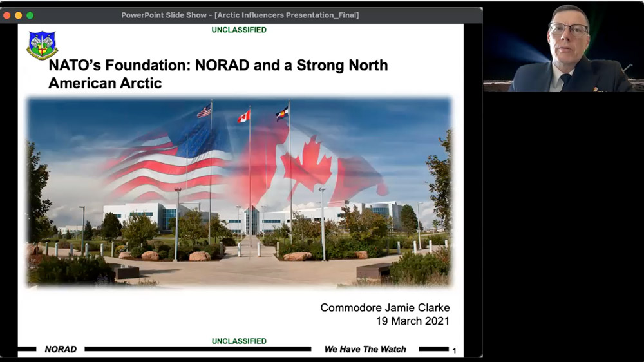Click the "19 March 2021" date text
Screen dimensions: 644x362
412,321
